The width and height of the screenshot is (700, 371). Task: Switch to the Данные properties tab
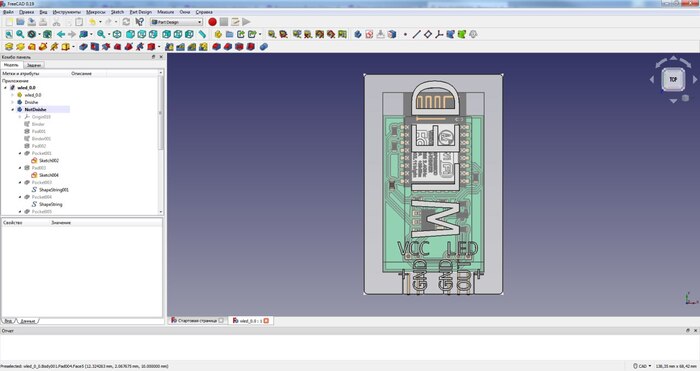point(28,321)
